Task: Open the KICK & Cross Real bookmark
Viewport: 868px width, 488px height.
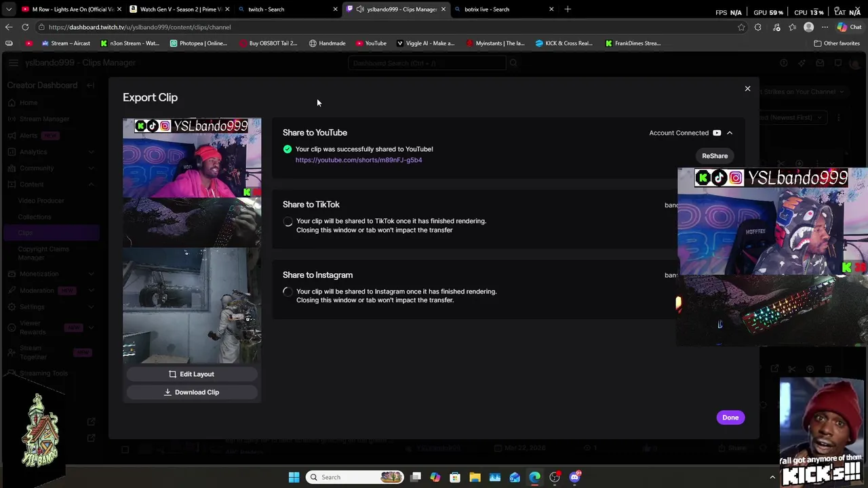Action: point(564,43)
